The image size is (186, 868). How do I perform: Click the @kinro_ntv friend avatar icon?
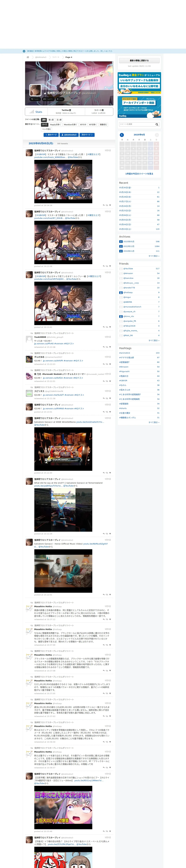121,316
